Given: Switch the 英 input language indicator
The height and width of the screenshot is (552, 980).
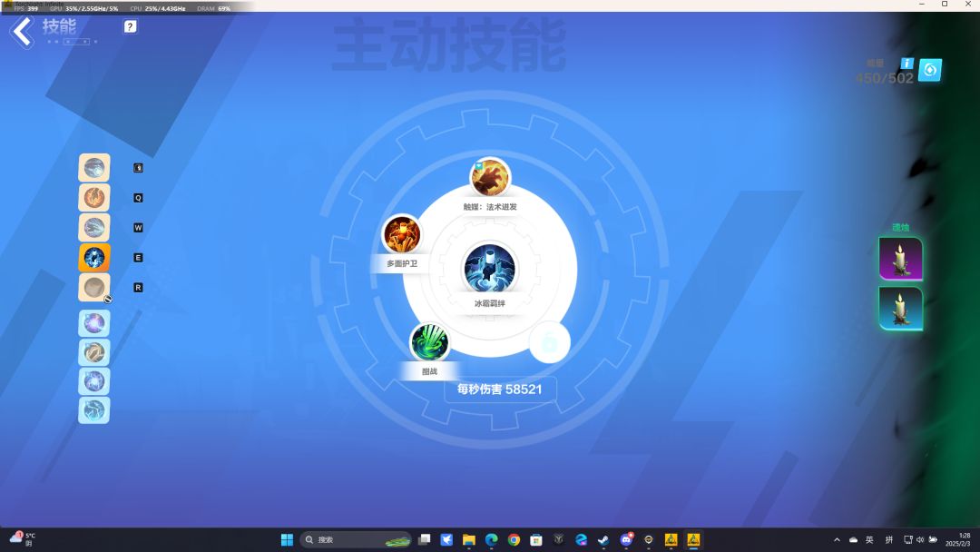Looking at the screenshot, I should pos(869,539).
